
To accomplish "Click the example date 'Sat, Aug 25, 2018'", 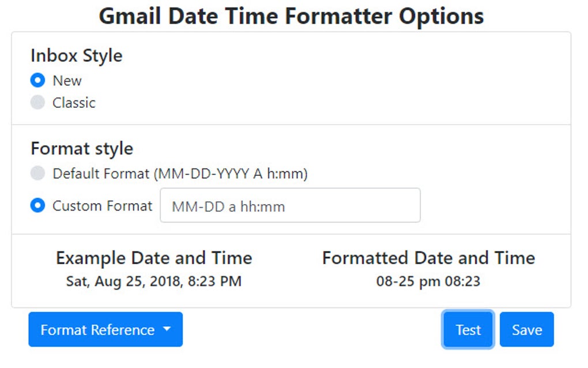I will point(153,282).
